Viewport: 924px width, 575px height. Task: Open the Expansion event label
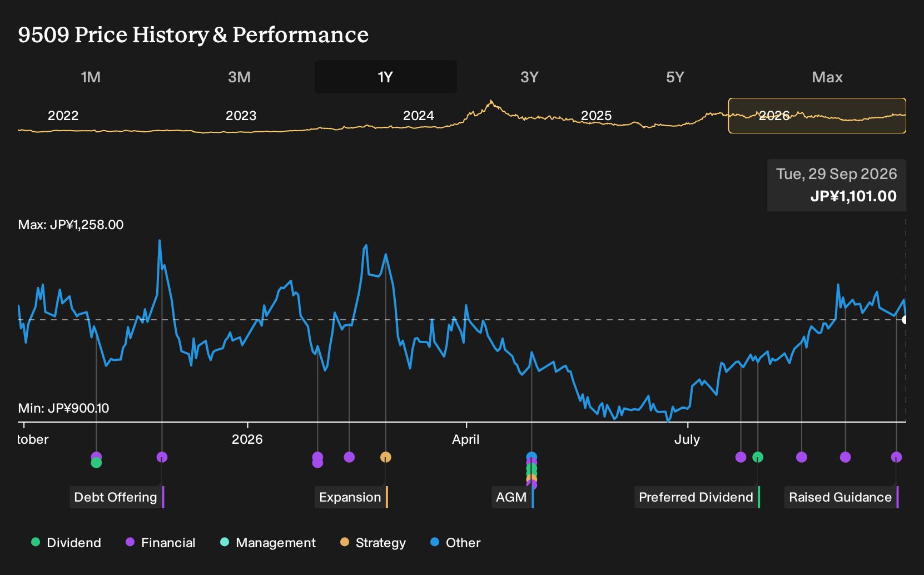click(351, 497)
